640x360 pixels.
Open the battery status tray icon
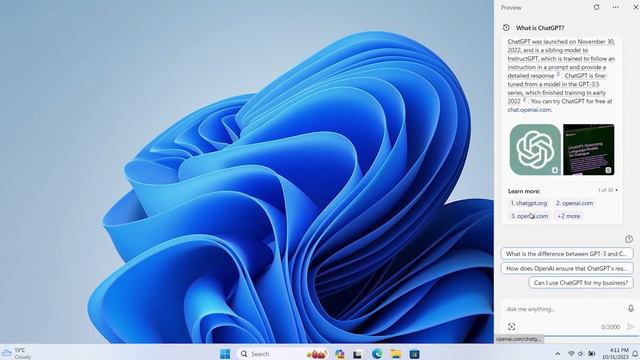(x=591, y=353)
